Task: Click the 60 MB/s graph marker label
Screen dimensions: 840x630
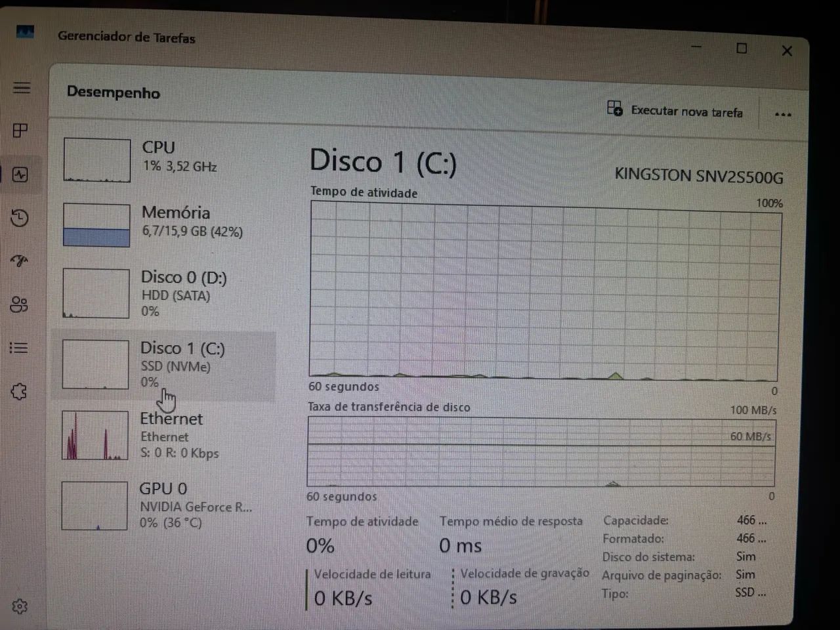Action: [x=750, y=436]
